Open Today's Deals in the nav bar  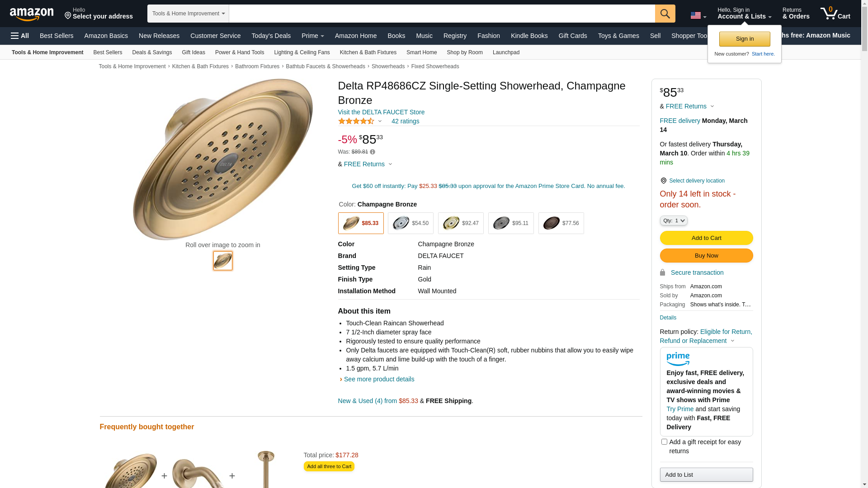(271, 36)
